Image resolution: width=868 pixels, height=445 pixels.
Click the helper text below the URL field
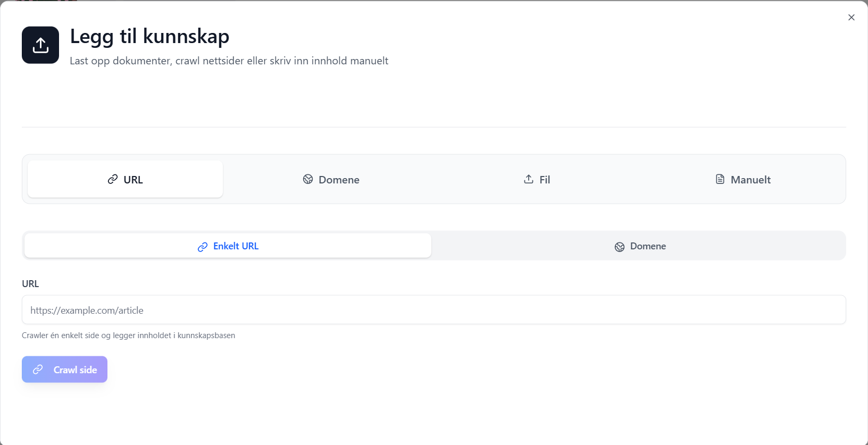128,335
